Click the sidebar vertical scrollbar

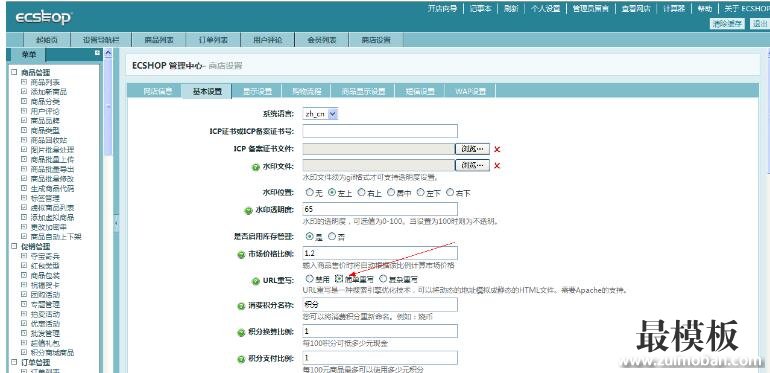coord(108,108)
